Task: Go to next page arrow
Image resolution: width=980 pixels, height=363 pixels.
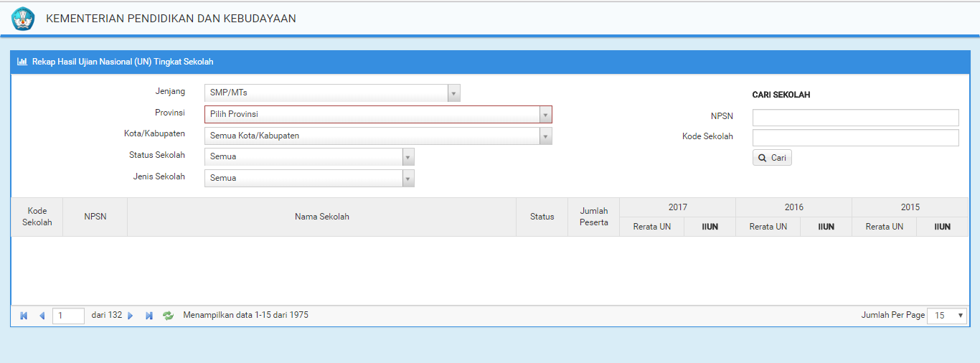Action: pyautogui.click(x=131, y=316)
